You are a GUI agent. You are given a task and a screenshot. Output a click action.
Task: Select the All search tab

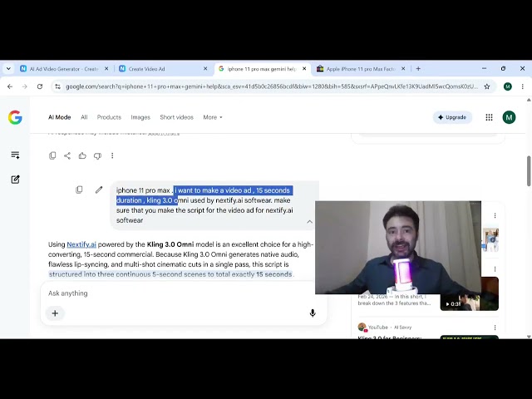[84, 117]
